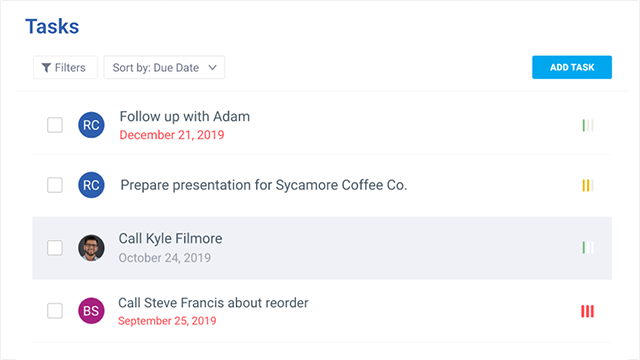The image size is (640, 360).
Task: Select the September 25, 2019 due date
Action: [x=167, y=321]
